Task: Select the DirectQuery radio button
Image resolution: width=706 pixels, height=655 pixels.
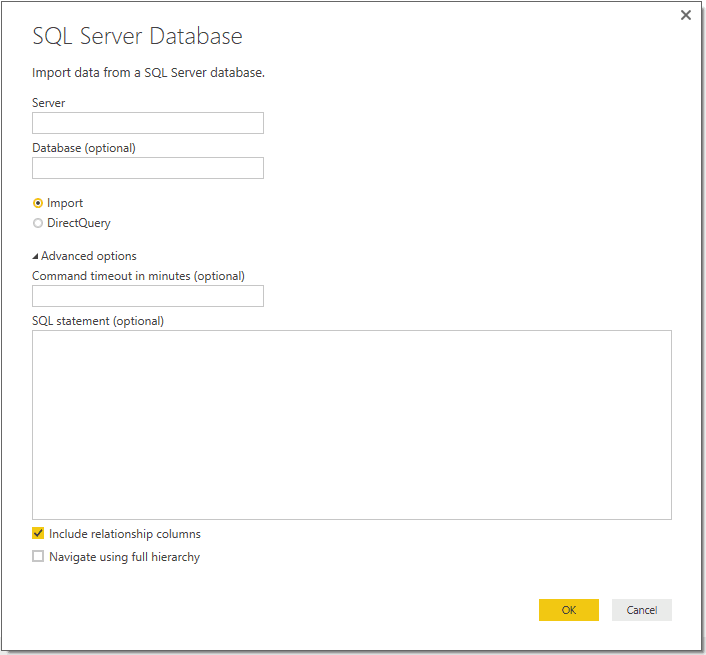Action: point(38,223)
